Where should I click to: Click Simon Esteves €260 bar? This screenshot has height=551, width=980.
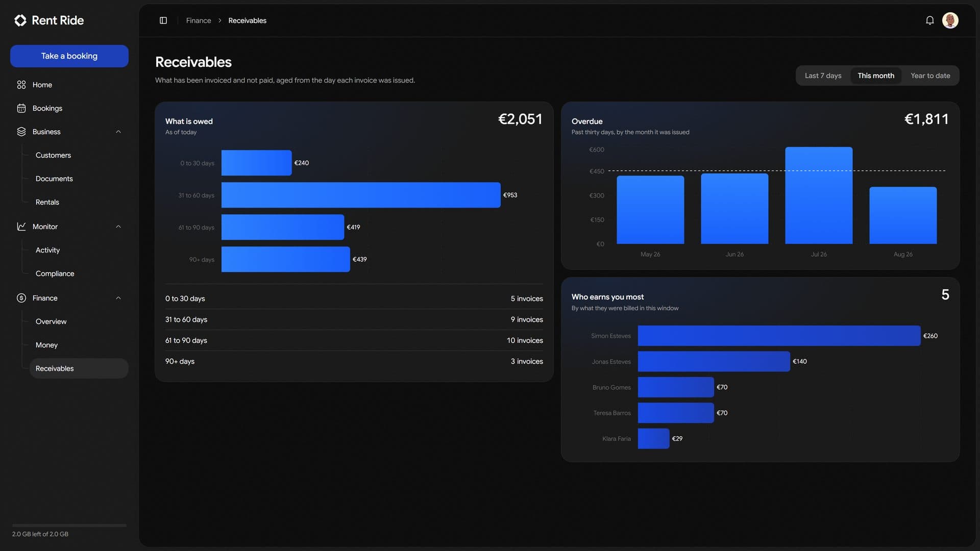(x=779, y=336)
